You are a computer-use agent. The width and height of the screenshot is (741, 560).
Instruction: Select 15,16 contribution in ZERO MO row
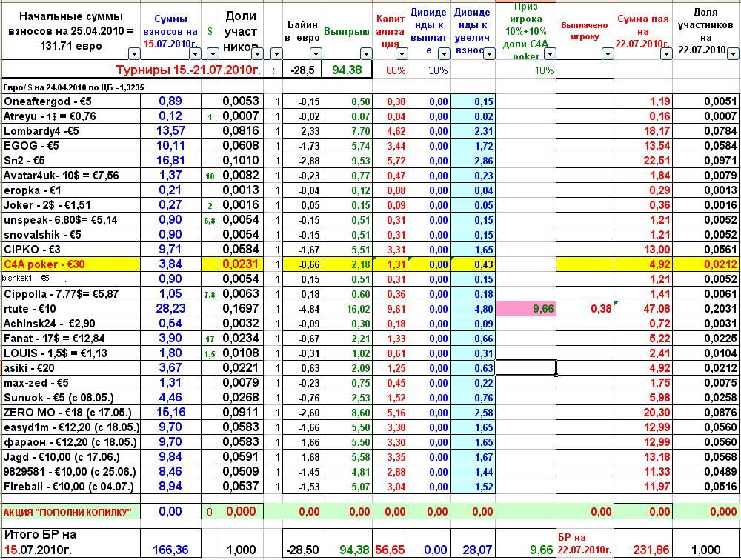(x=170, y=413)
